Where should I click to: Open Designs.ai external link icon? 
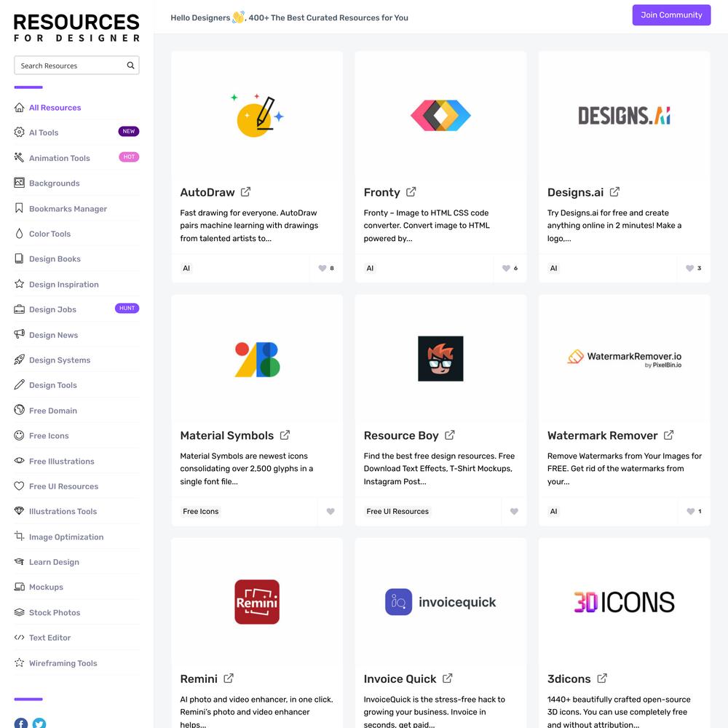tap(614, 191)
